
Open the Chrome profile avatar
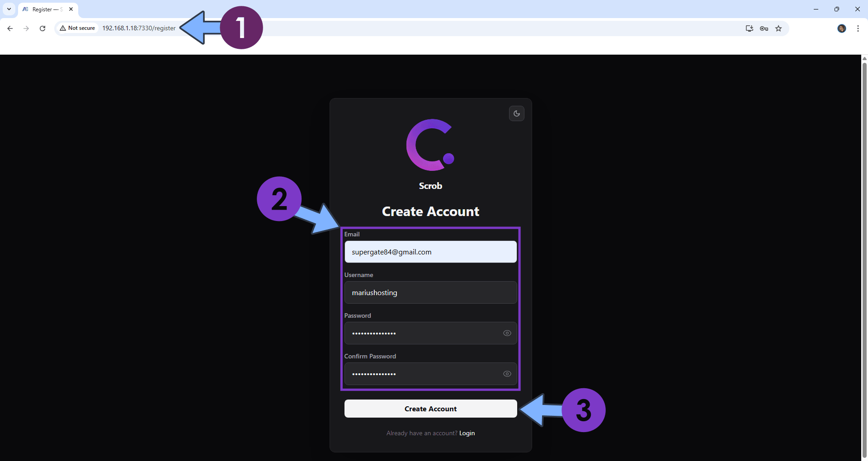pyautogui.click(x=841, y=28)
